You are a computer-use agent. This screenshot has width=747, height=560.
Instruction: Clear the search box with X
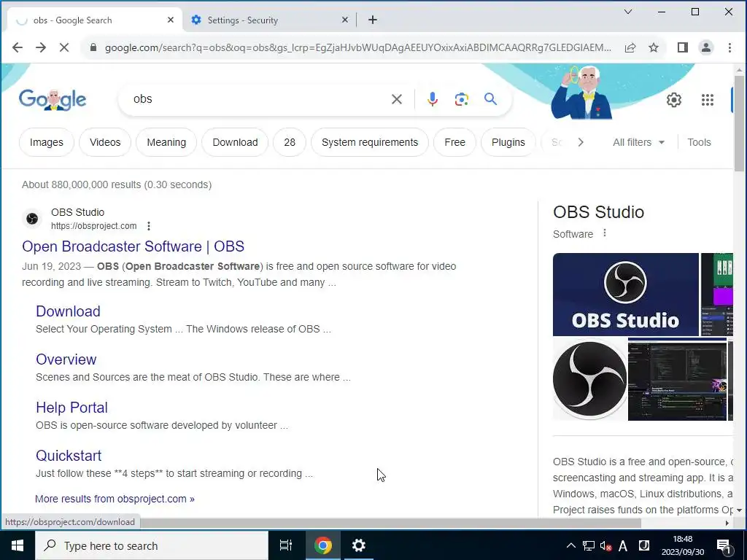[396, 99]
